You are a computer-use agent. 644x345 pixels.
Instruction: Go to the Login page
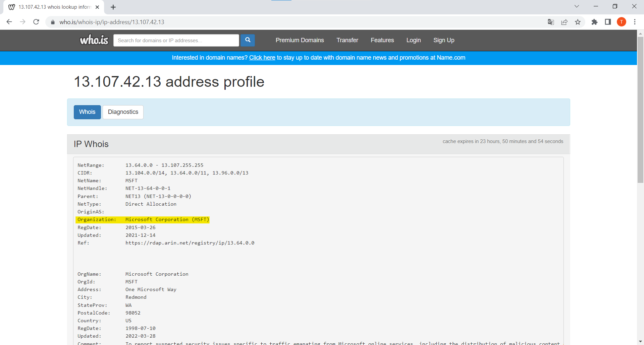pyautogui.click(x=413, y=40)
